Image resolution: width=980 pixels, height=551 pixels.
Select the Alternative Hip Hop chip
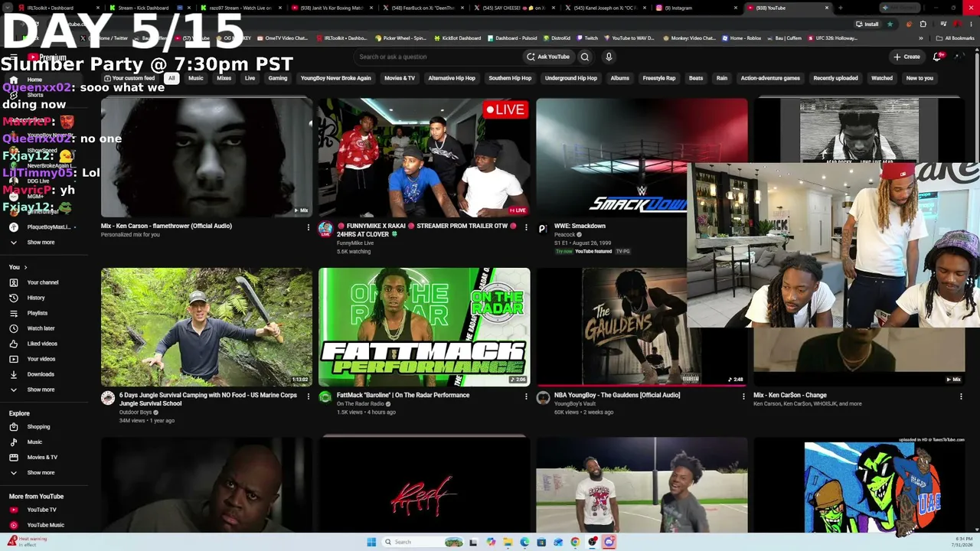point(452,78)
